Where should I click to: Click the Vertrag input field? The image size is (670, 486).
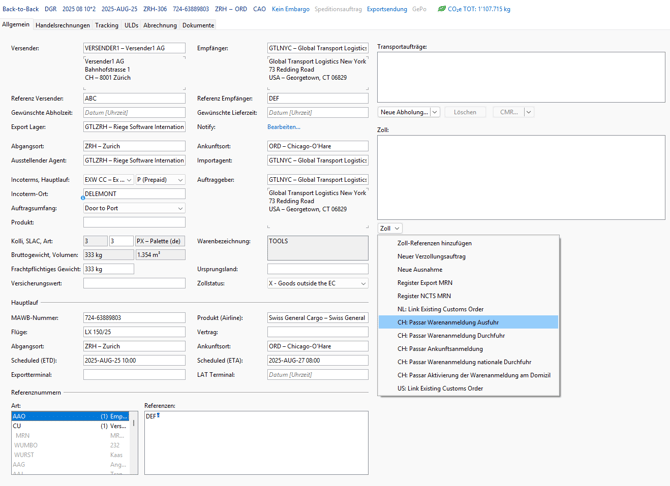click(317, 332)
